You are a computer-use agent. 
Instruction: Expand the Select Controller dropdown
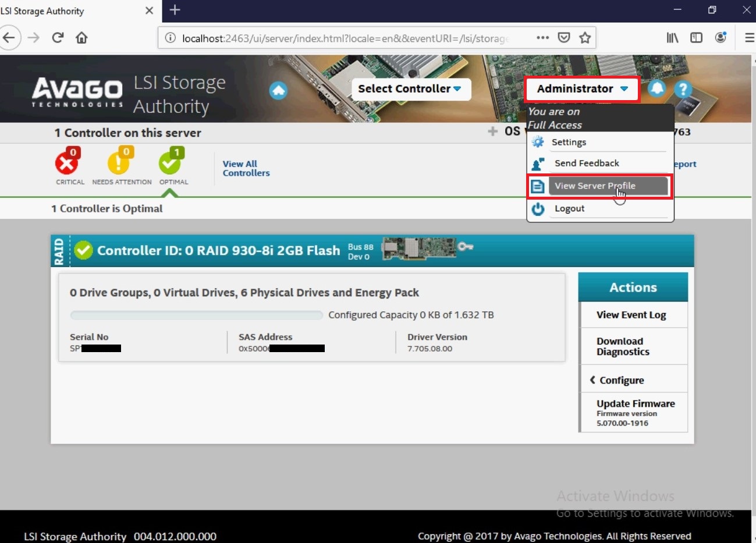click(410, 88)
